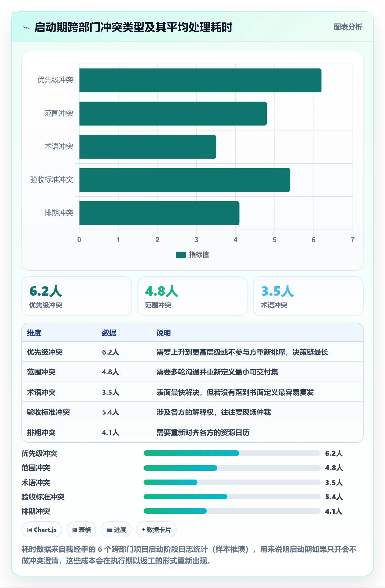Click the description 表面最快解决，但若没有落到书面定义最容易复发

coord(235,392)
